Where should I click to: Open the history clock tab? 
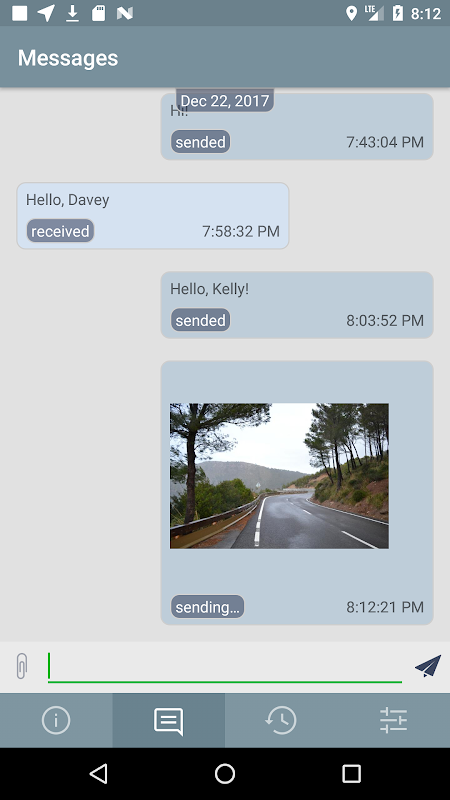(x=281, y=720)
